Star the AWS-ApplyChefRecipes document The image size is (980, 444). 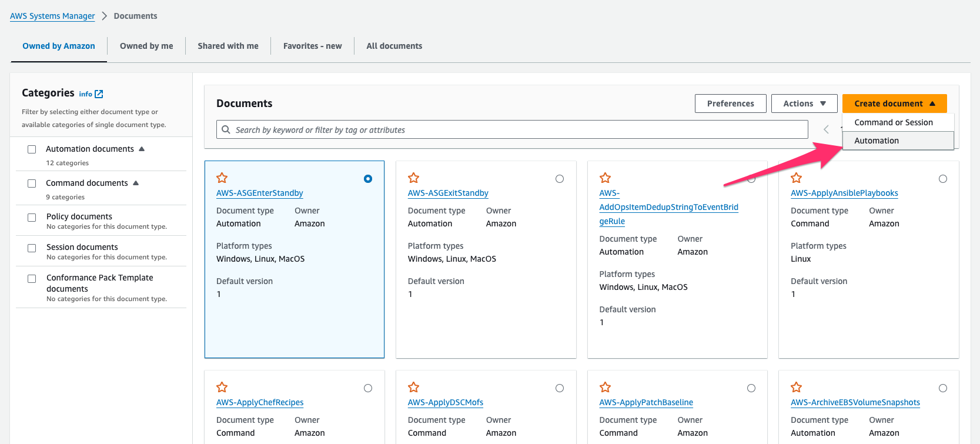222,387
